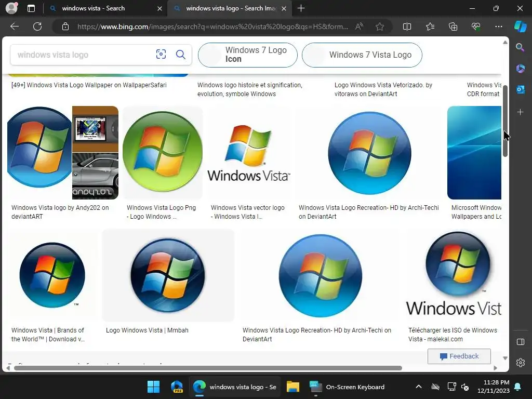Screen dimensions: 532x399
Task: Open the Favorites list icon
Action: pyautogui.click(x=430, y=26)
